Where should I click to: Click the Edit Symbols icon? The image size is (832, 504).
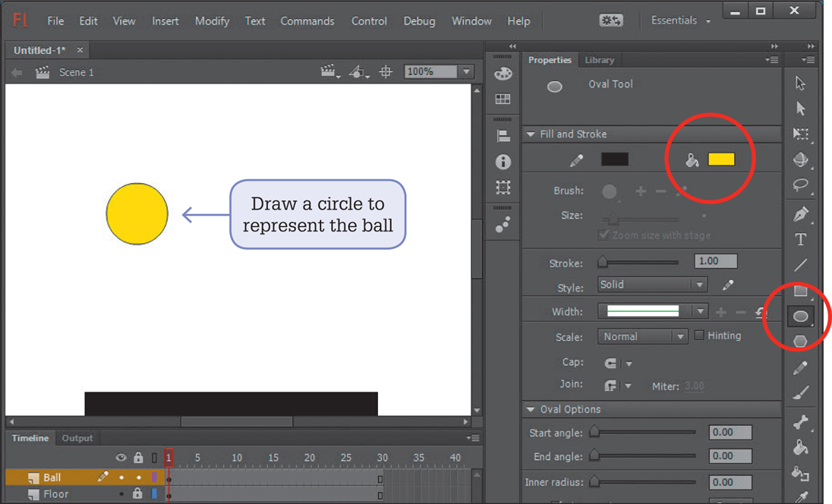[358, 71]
